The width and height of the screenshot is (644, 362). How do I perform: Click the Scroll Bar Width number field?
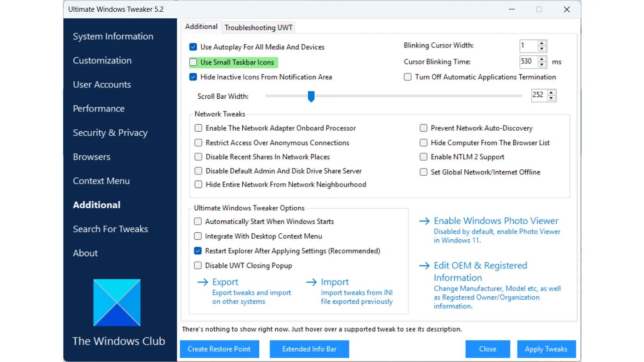[539, 95]
